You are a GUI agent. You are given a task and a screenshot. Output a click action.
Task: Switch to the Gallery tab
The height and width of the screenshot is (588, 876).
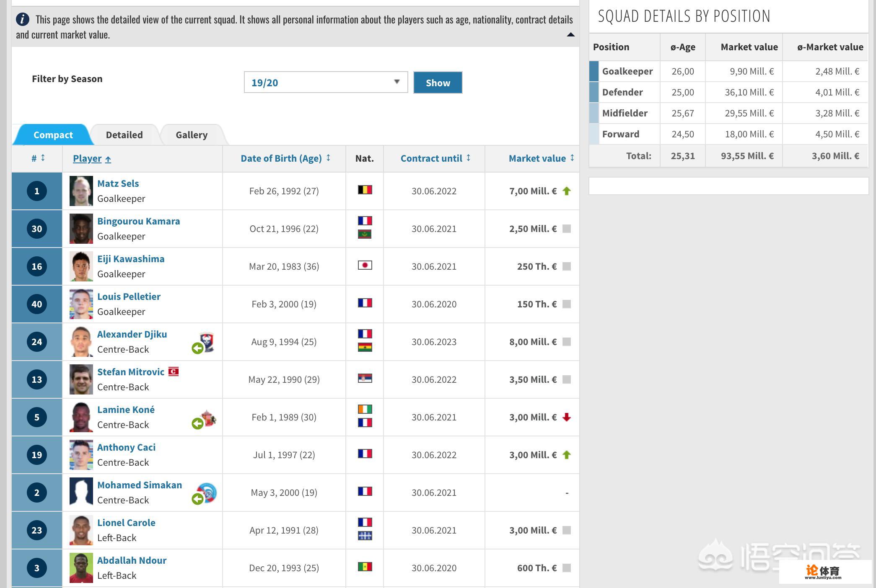(x=192, y=135)
